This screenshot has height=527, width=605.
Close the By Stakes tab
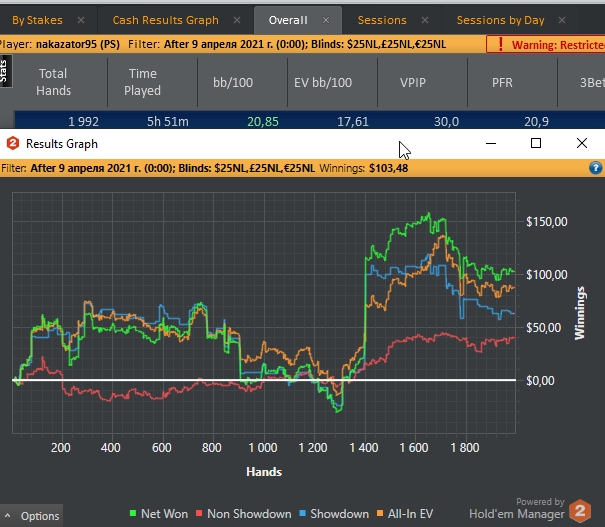coord(81,20)
